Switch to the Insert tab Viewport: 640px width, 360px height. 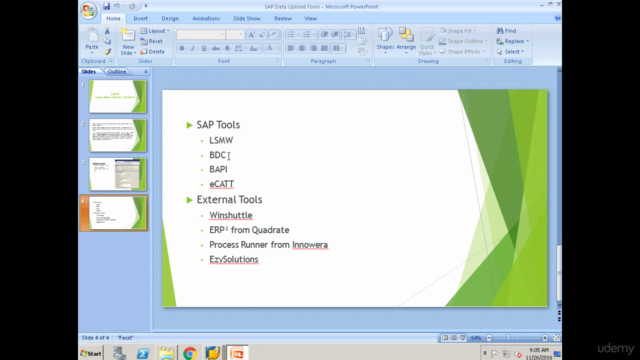click(140, 18)
